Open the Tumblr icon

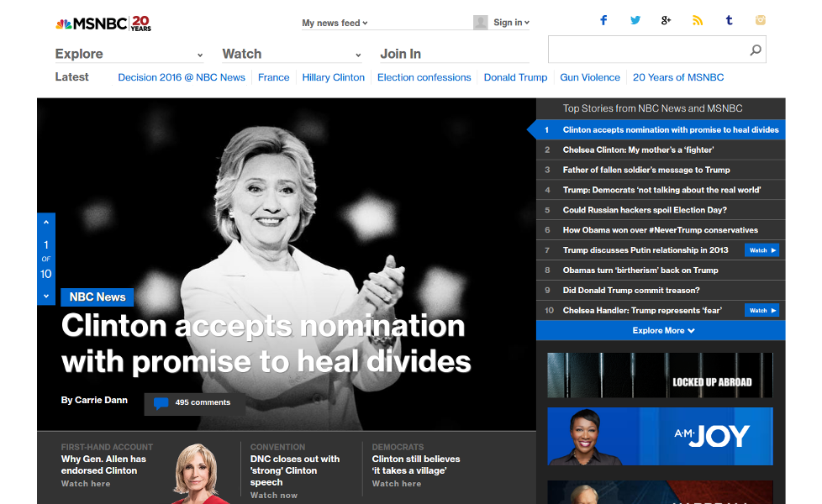pyautogui.click(x=729, y=20)
